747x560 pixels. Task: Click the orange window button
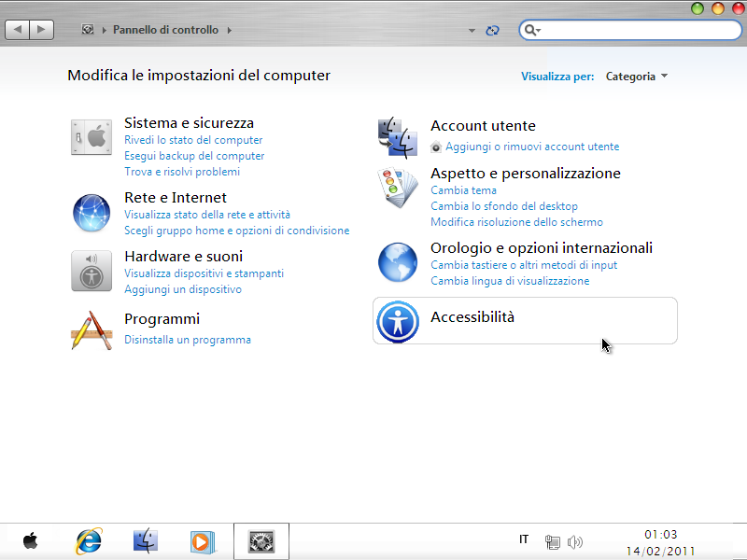pos(717,8)
